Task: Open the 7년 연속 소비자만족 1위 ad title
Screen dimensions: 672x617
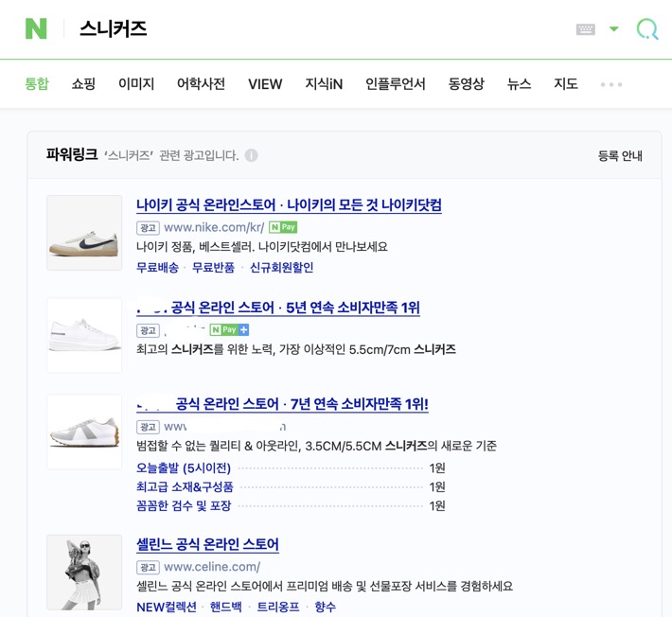Action: pyautogui.click(x=282, y=404)
